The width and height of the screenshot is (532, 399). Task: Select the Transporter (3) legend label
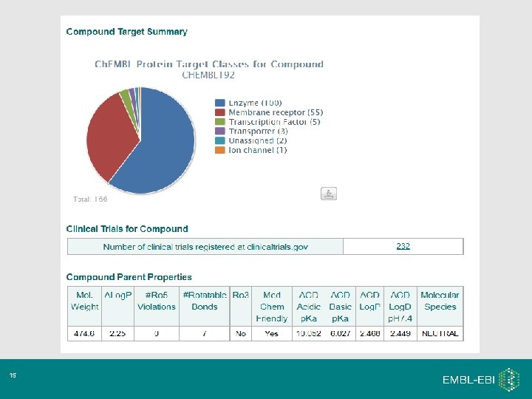pos(258,131)
